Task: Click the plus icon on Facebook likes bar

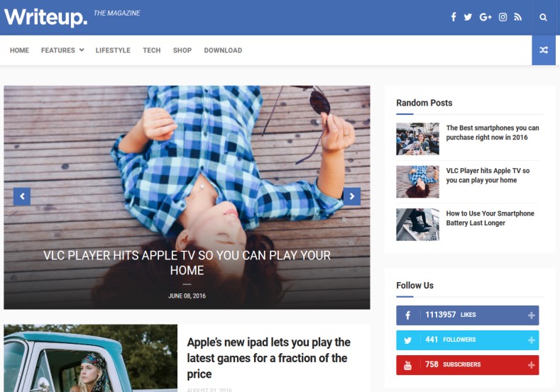Action: coord(532,315)
